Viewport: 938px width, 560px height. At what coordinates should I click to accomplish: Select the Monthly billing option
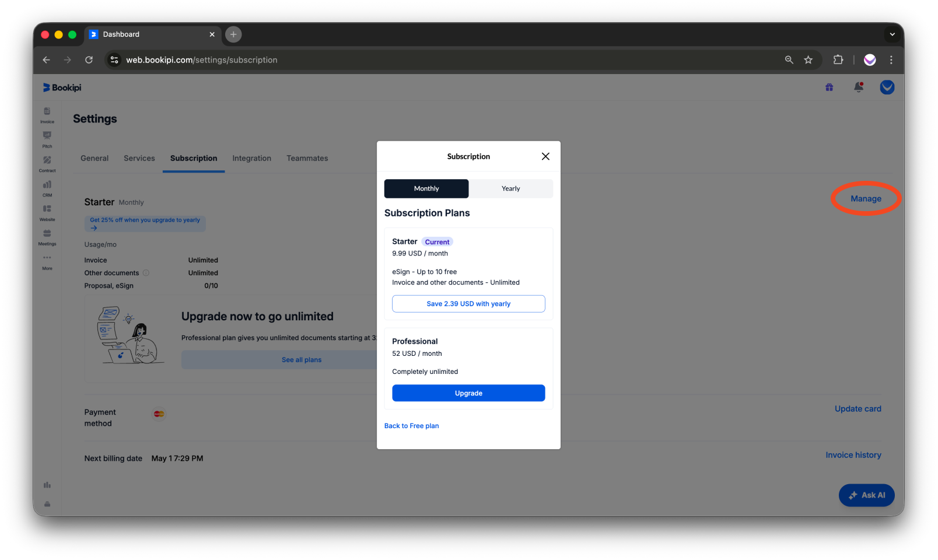click(426, 188)
